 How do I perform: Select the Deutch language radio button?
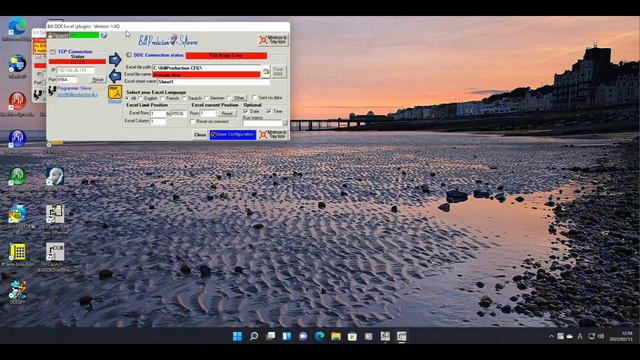pos(184,98)
